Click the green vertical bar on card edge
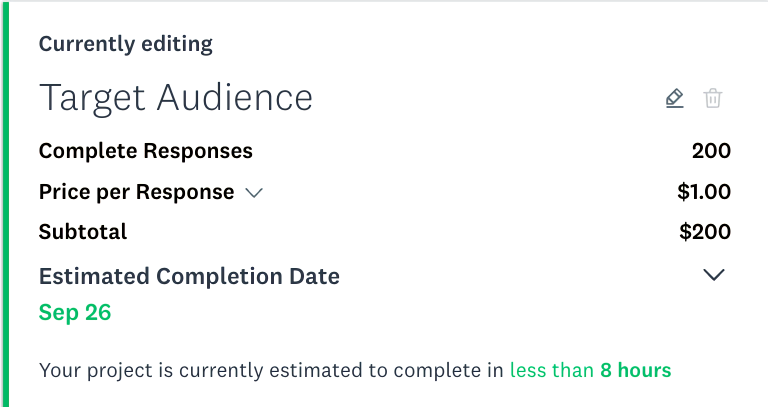 5,204
